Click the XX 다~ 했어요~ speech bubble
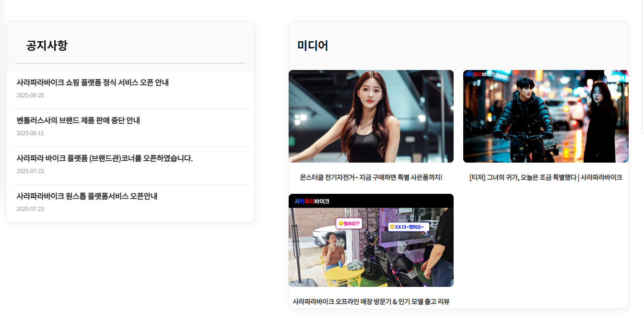 point(408,227)
